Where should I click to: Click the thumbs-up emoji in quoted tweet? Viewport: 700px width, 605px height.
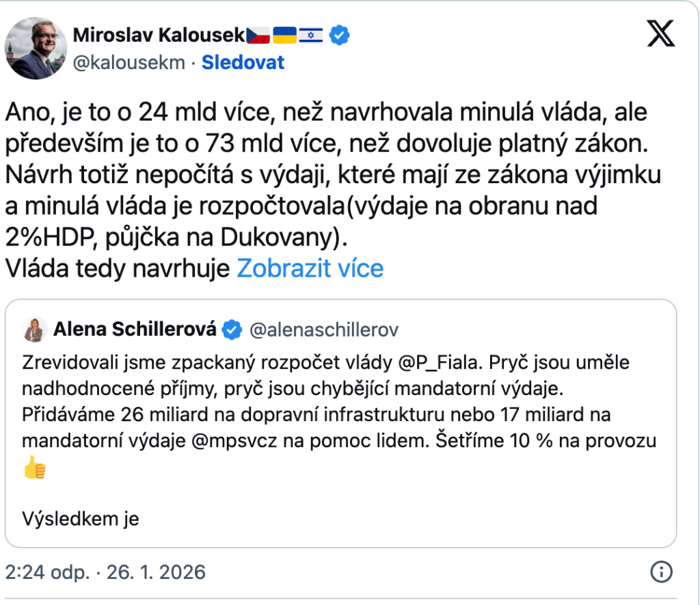point(34,468)
